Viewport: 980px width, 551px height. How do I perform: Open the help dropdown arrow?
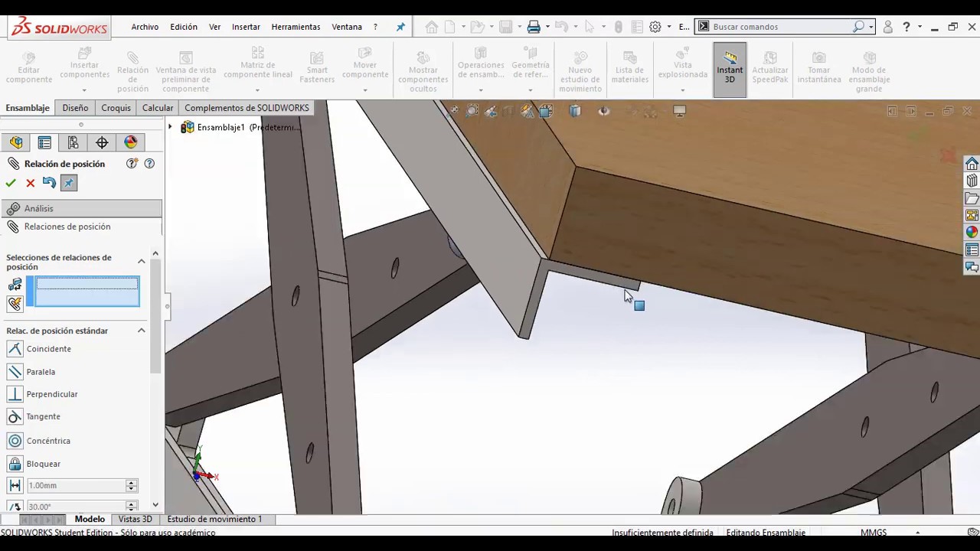[918, 27]
